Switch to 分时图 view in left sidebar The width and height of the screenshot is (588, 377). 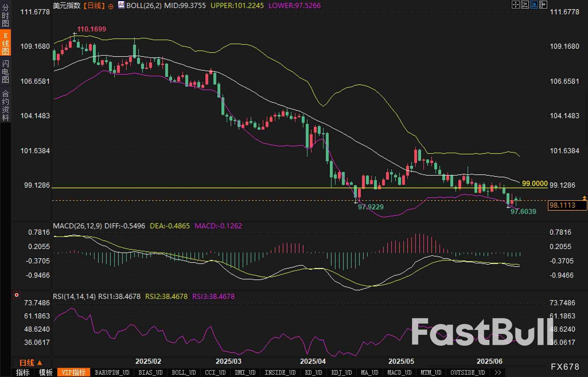[5, 15]
